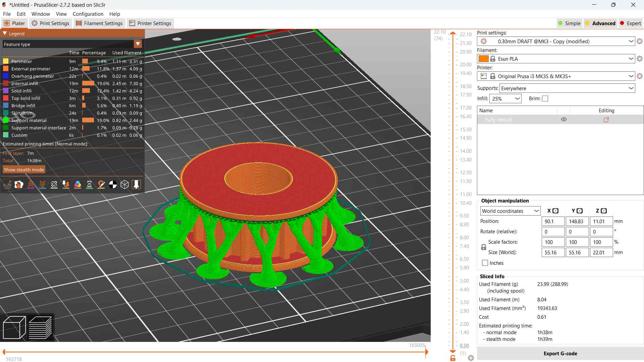Open the Configuration menu
Screen dimensions: 644x362
tap(88, 14)
